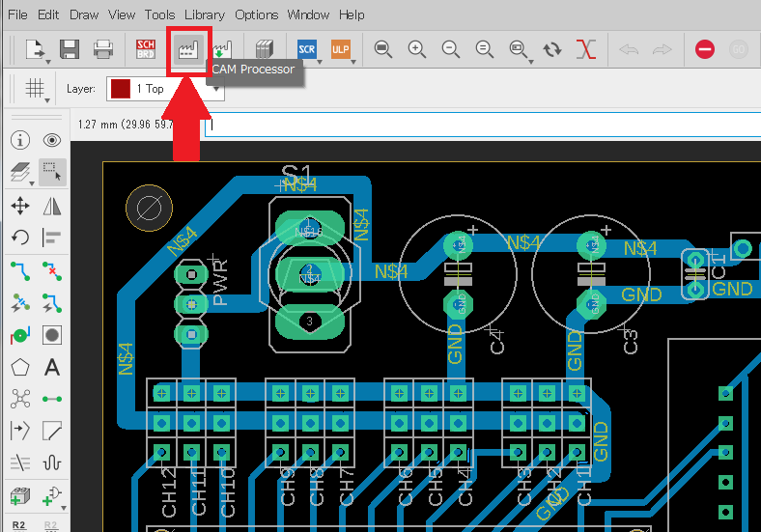Select the Hole tool
The image size is (761, 532).
(52, 335)
